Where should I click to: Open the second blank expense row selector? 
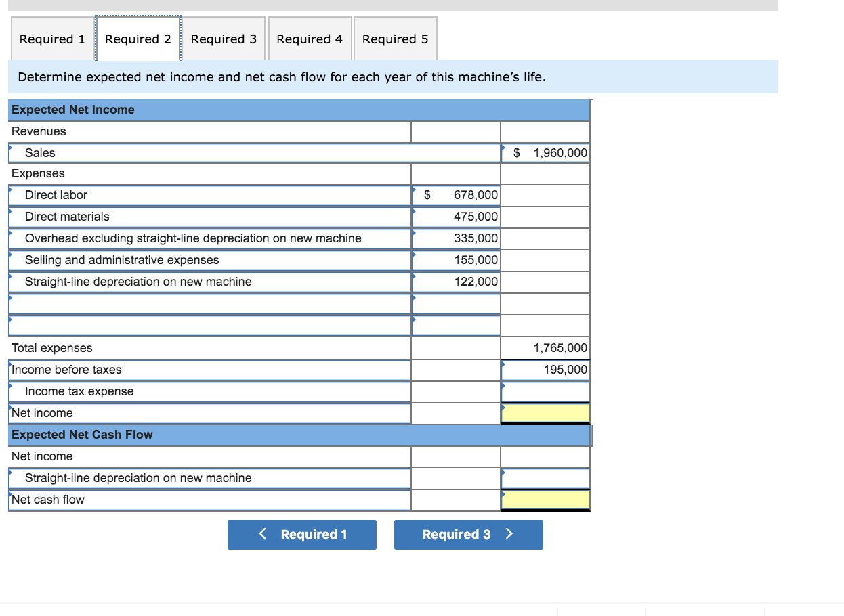coord(9,322)
